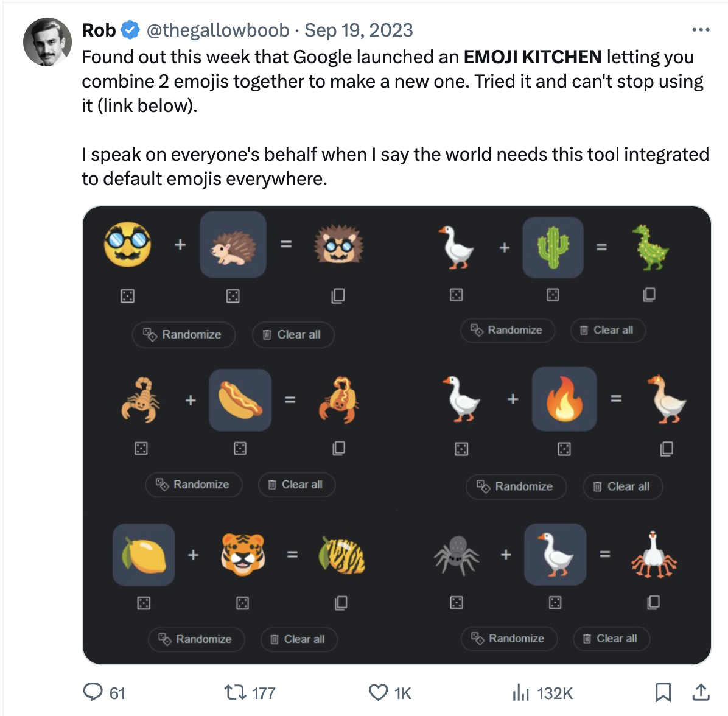728x716 pixels.
Task: Click the blue verified checkmark badge
Action: (x=130, y=29)
